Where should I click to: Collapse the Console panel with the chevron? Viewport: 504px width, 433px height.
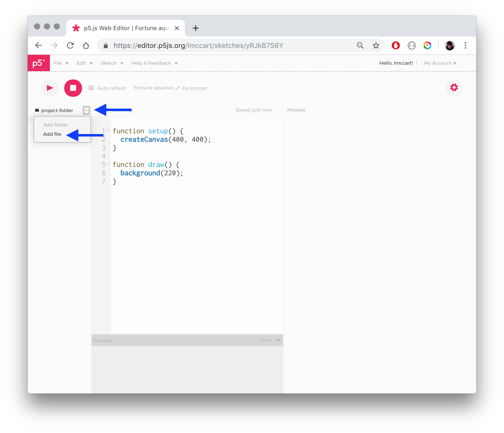tap(278, 340)
